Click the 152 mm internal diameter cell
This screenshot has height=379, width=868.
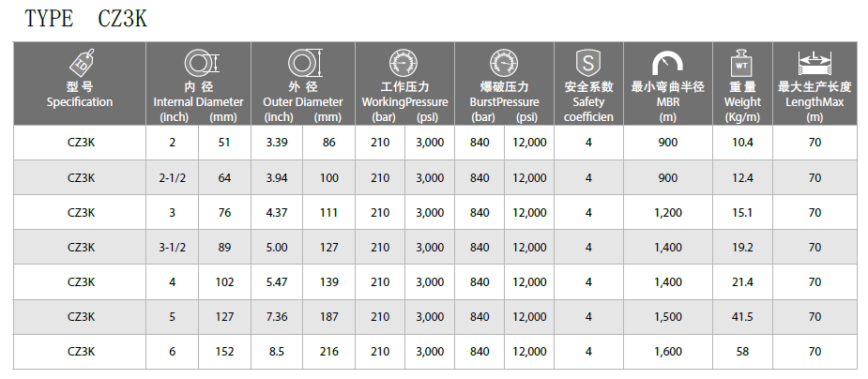[x=224, y=351]
